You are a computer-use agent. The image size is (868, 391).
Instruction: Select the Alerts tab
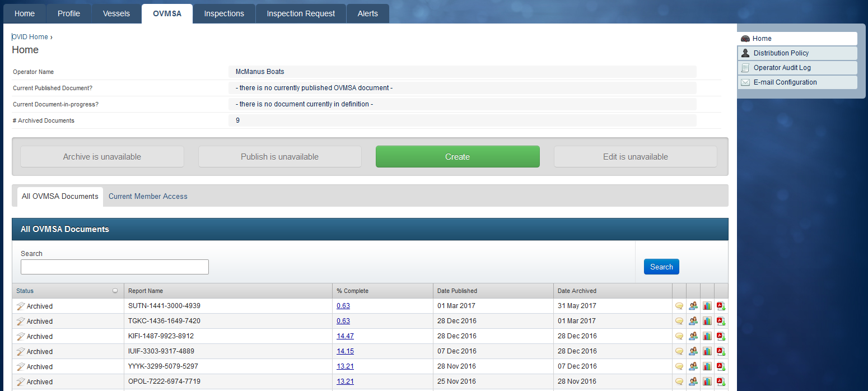click(x=367, y=13)
